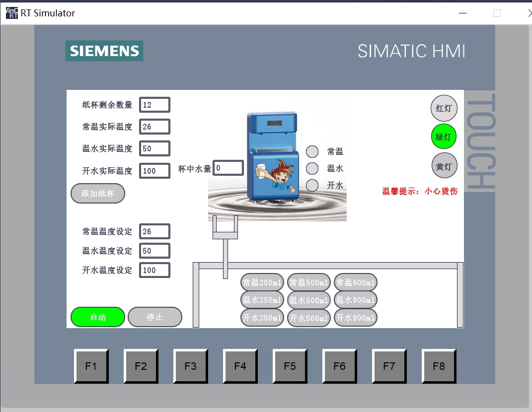Viewport: 532px width, 412px height.
Task: Dispense 温水500ml
Action: (309, 300)
